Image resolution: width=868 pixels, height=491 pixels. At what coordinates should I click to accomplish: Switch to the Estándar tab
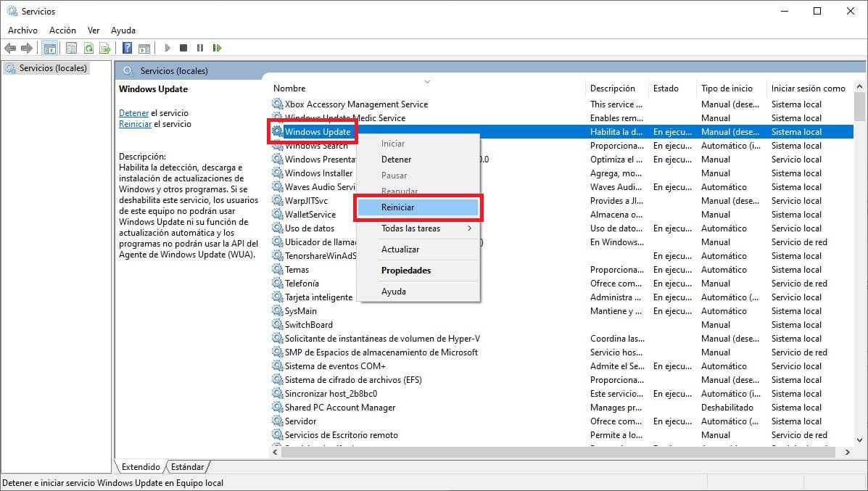click(x=187, y=466)
